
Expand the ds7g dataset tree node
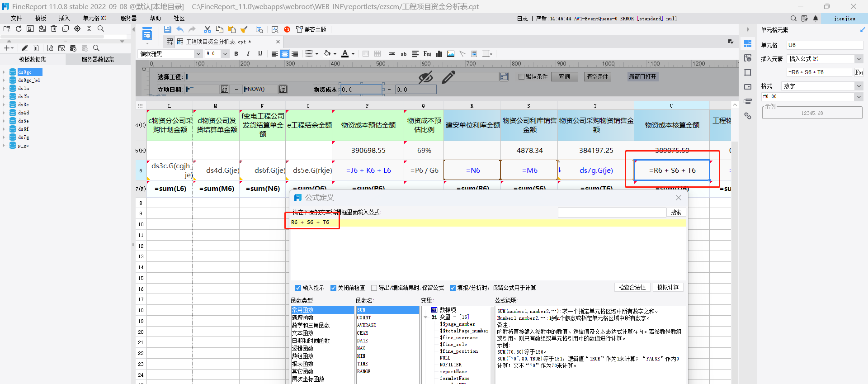[4, 137]
